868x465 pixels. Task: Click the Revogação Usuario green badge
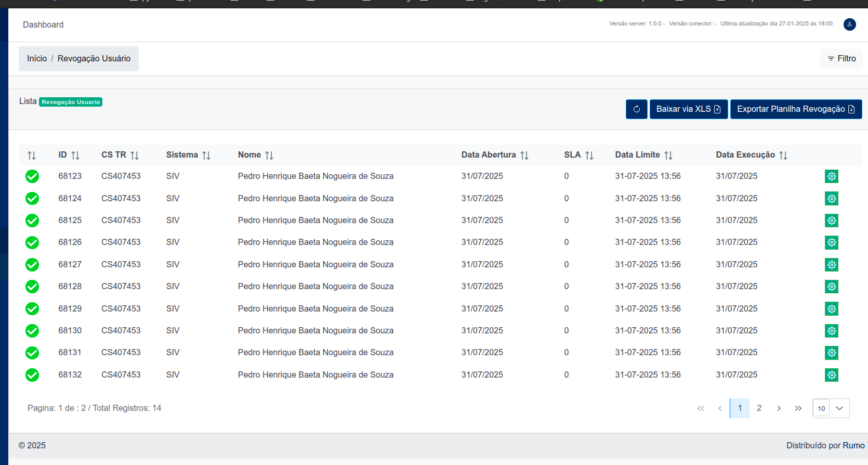point(71,102)
